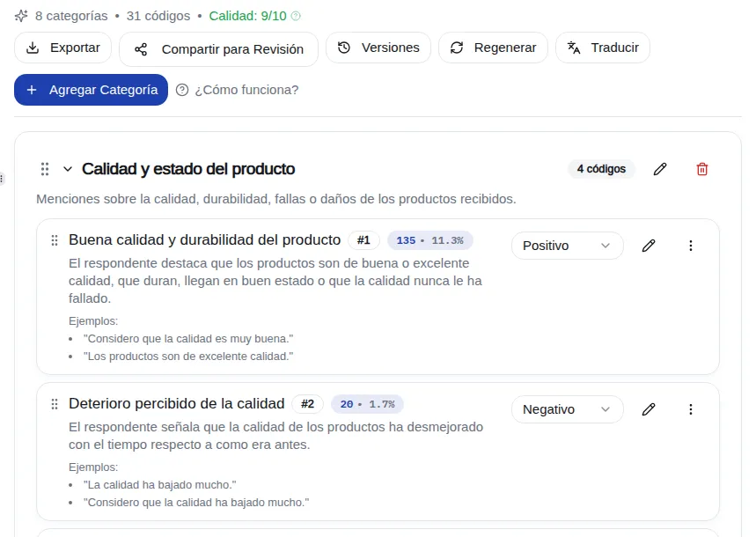The image size is (756, 537).
Task: Click the 31 códigos count text
Action: pos(158,16)
